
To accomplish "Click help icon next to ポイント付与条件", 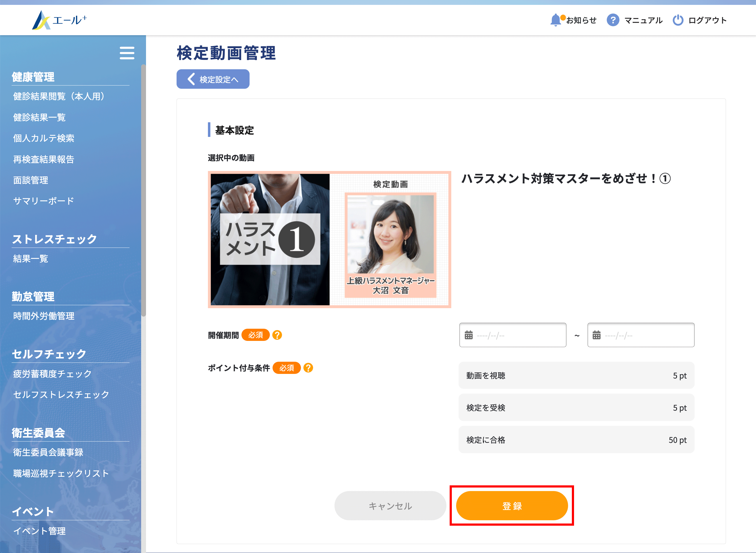I will [308, 368].
